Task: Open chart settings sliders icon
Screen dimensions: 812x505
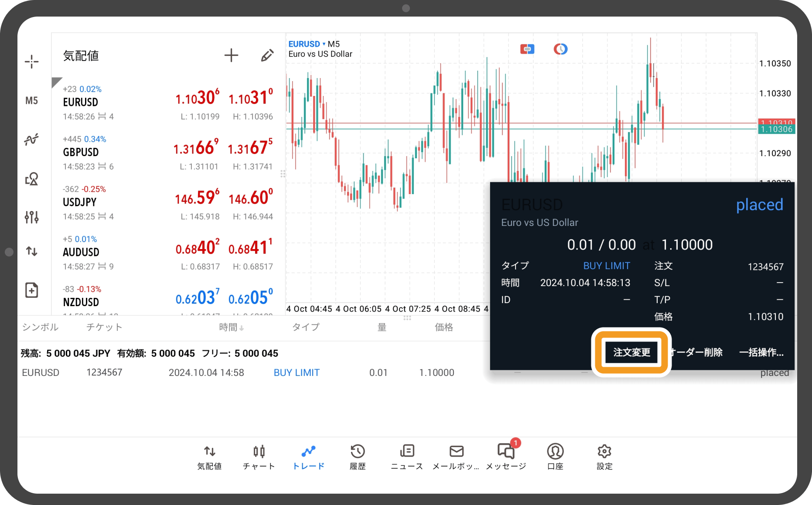Action: click(x=31, y=217)
